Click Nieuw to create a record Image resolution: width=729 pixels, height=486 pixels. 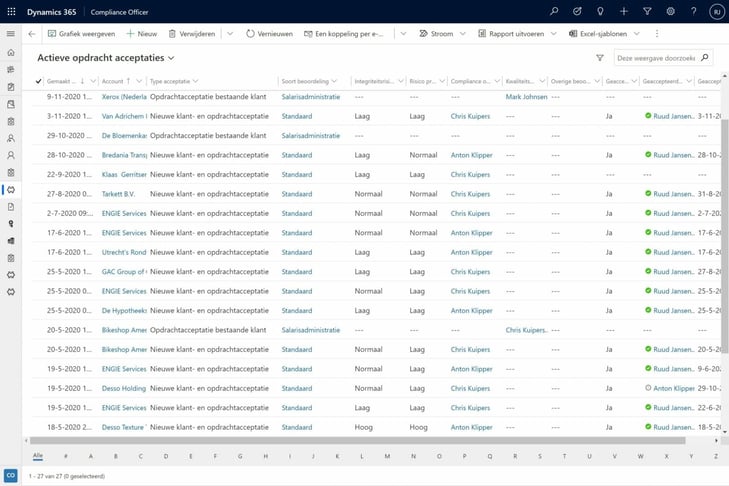(x=142, y=33)
